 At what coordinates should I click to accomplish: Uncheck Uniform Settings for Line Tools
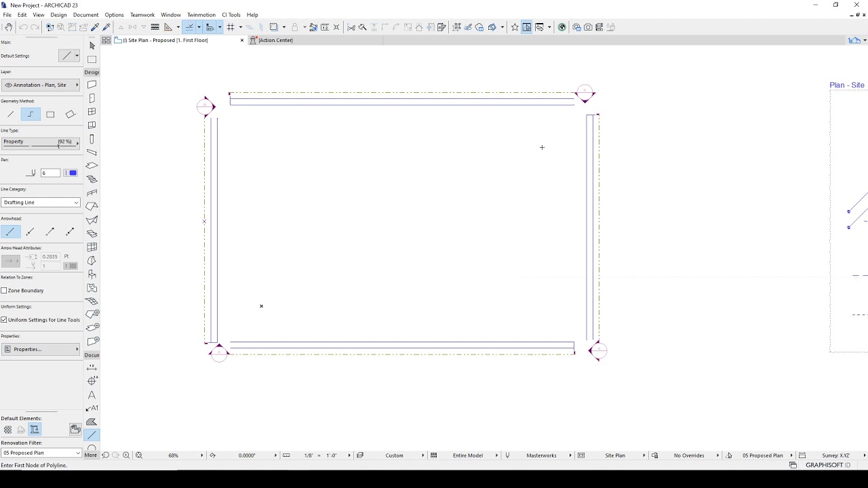pyautogui.click(x=4, y=320)
